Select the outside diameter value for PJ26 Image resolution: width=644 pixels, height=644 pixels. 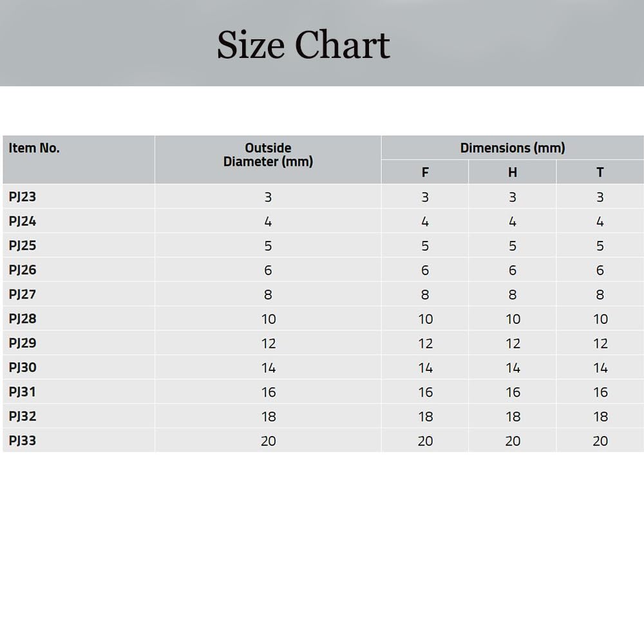[x=268, y=270]
